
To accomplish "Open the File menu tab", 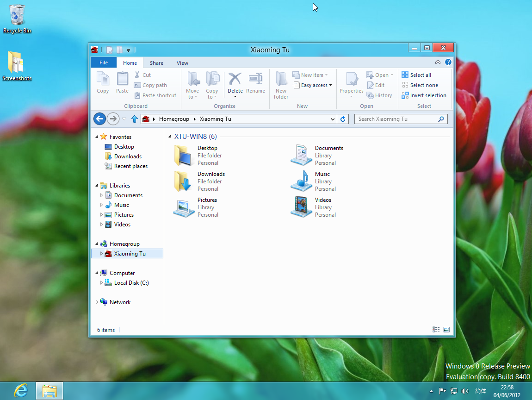I will pyautogui.click(x=104, y=62).
